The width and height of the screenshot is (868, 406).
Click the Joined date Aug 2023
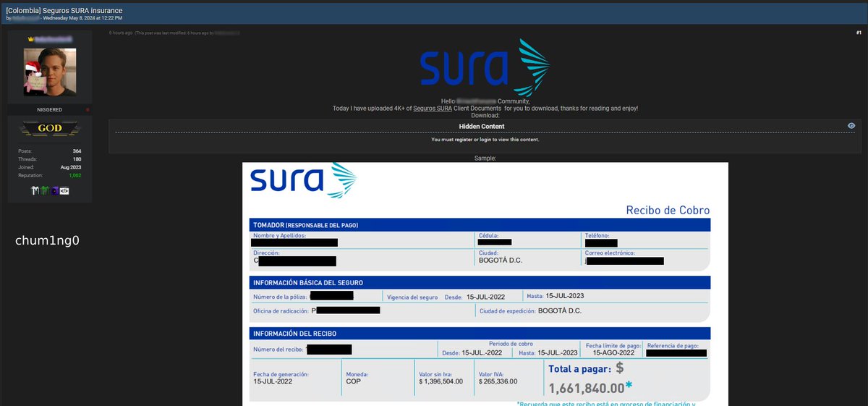[71, 167]
